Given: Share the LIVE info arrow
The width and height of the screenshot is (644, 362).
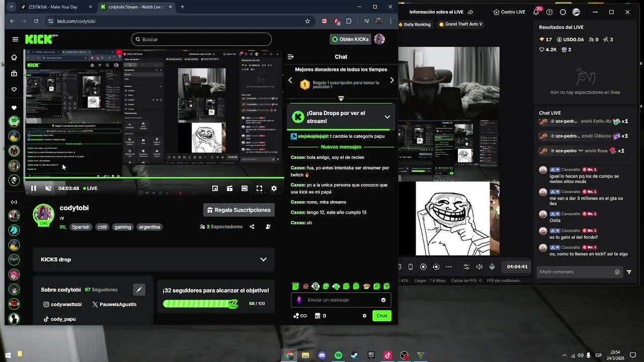Looking at the screenshot, I should [470, 12].
